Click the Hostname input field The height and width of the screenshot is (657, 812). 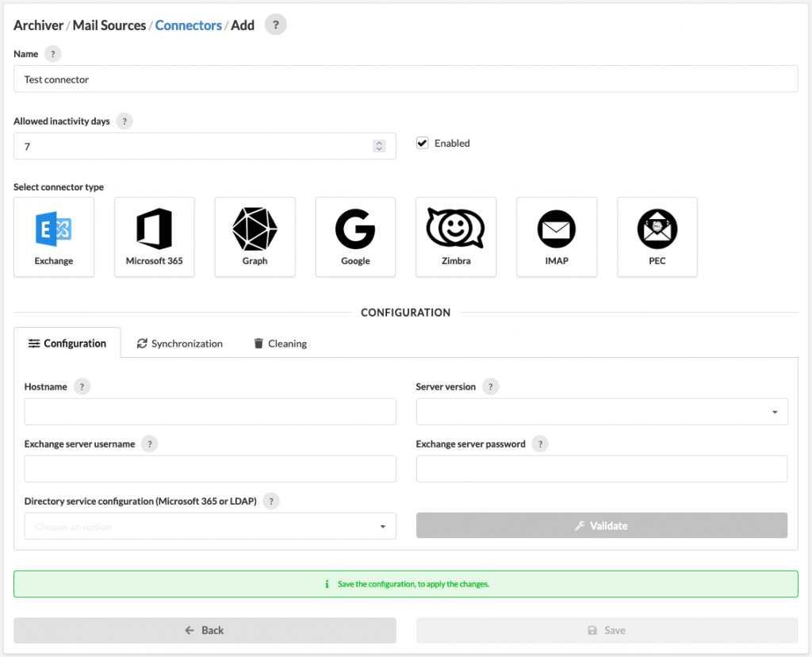(210, 411)
